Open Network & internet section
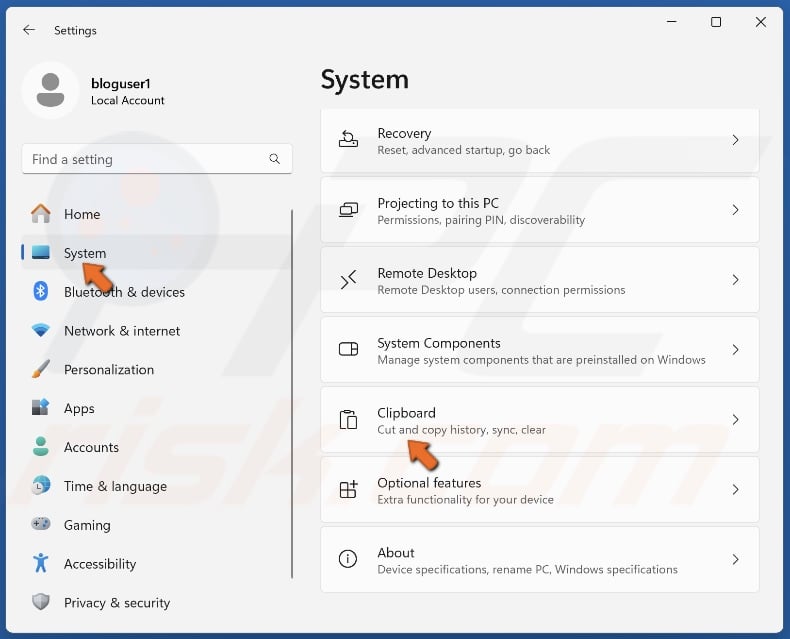The height and width of the screenshot is (639, 790). point(155,331)
